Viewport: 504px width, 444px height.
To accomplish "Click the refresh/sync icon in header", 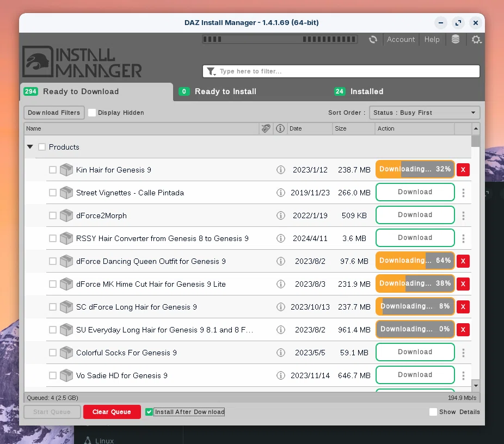I will click(x=373, y=40).
